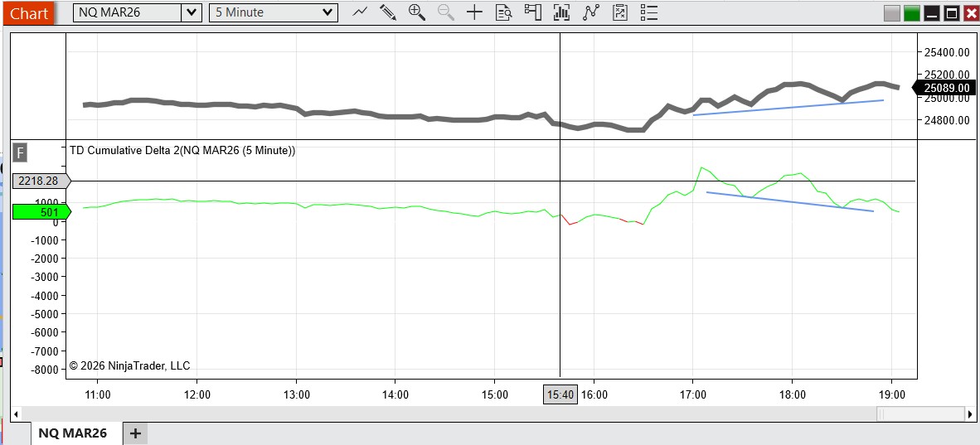Select the 2218.28 horizontal line price marker

pyautogui.click(x=41, y=181)
